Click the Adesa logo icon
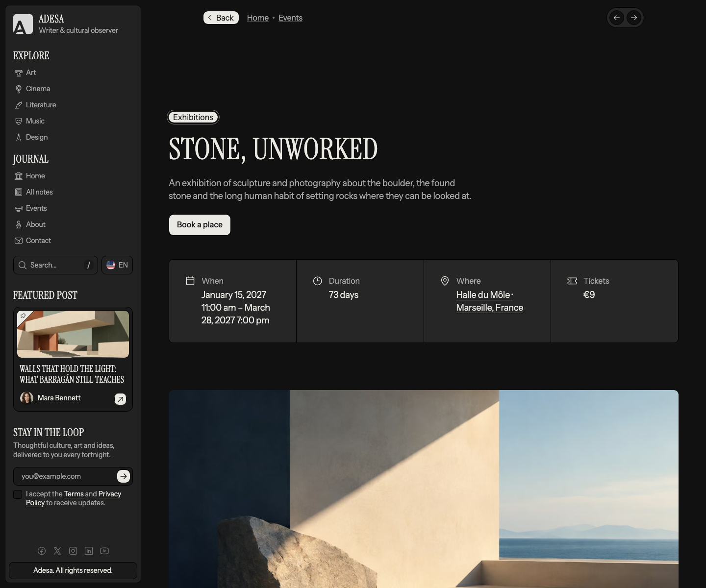 23,24
